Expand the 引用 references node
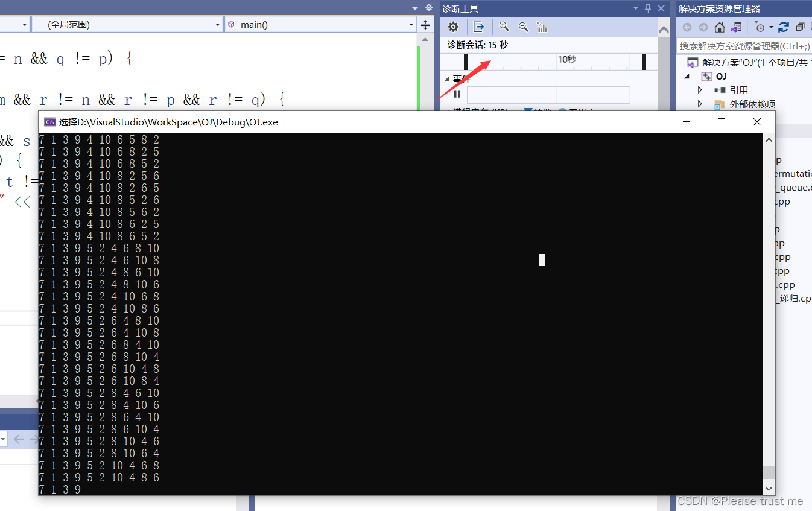Image resolution: width=812 pixels, height=511 pixels. pos(700,90)
